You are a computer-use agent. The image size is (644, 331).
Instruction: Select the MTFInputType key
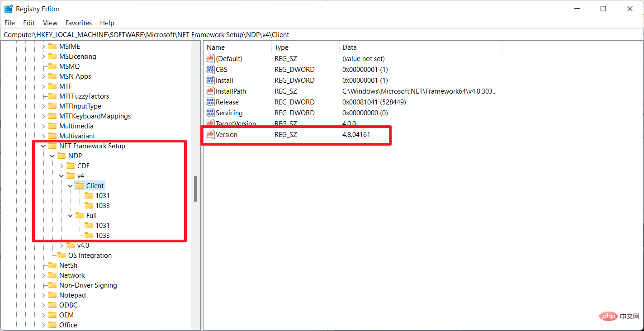coord(80,106)
